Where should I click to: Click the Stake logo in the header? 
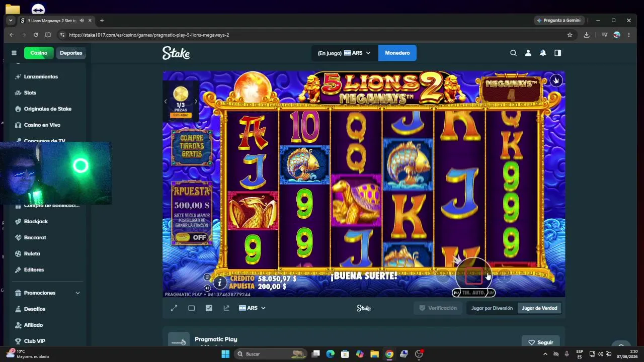point(176,53)
